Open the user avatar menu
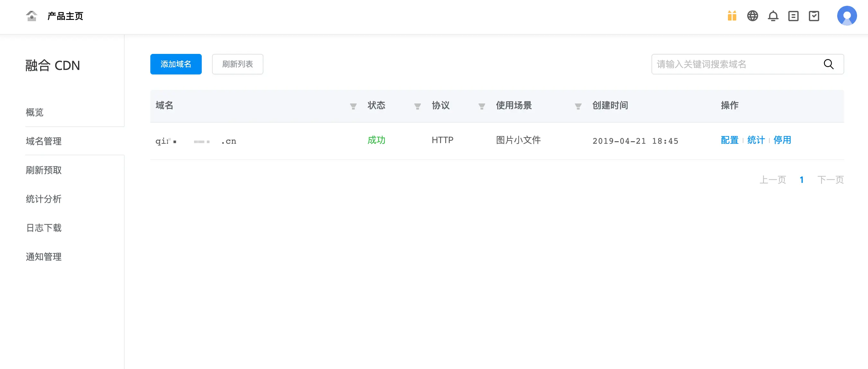Image resolution: width=868 pixels, height=369 pixels. [847, 16]
